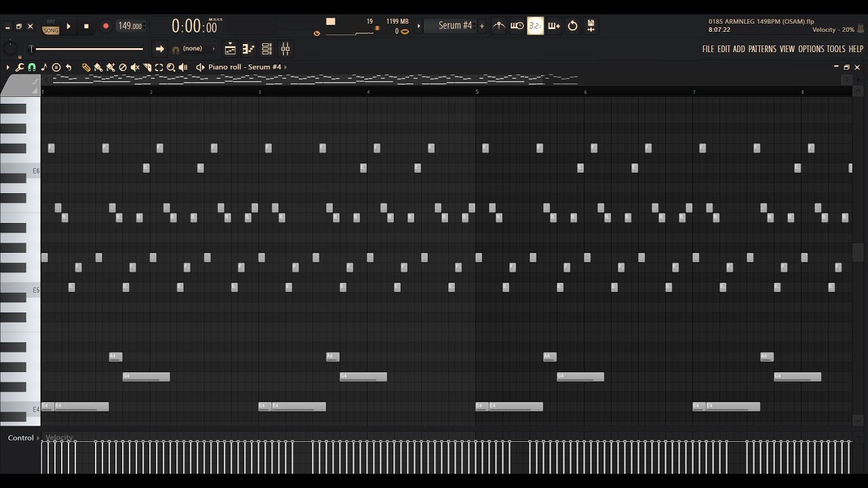This screenshot has width=868, height=488.
Task: Expand the pattern selector arrow left of Serum #4
Action: coord(418,26)
